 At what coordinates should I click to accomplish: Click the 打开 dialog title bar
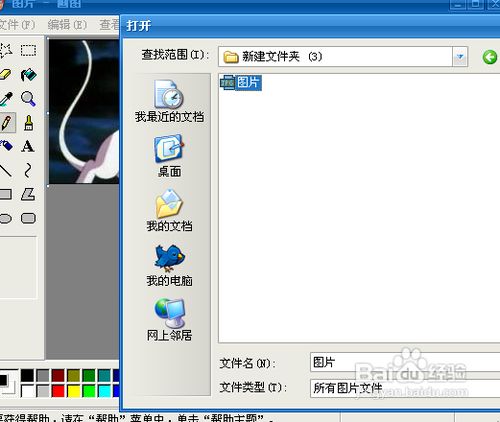(x=310, y=26)
